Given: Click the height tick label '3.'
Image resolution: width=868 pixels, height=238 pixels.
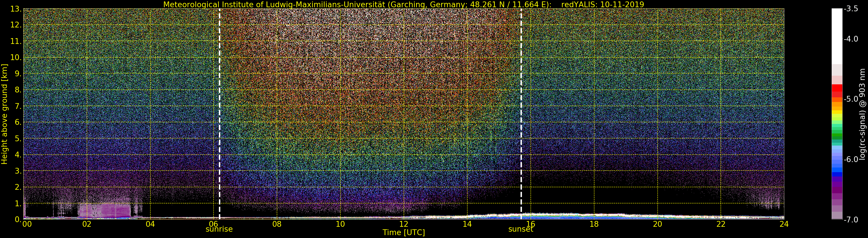Looking at the screenshot, I should (x=18, y=171).
